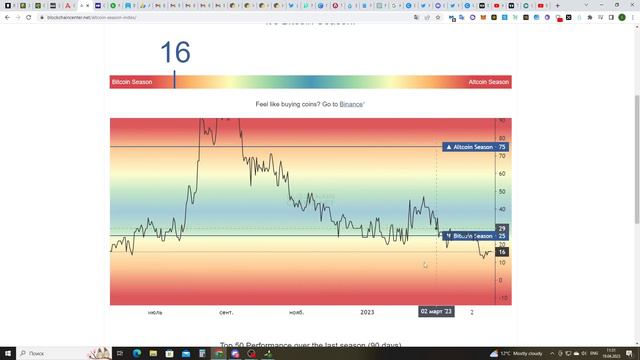Open weather widget showing Mostly cloudy
Viewport: 640px width, 360px height.
[x=516, y=353]
